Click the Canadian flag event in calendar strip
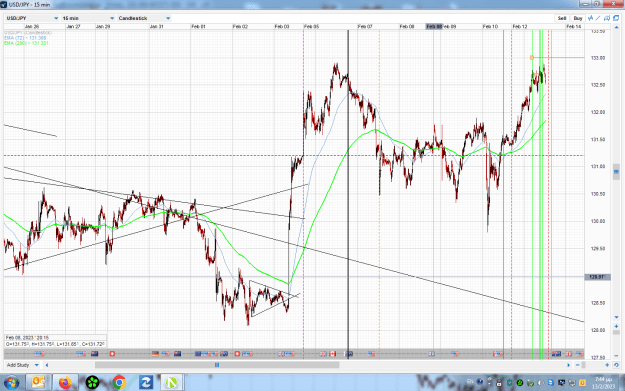 click(332, 354)
